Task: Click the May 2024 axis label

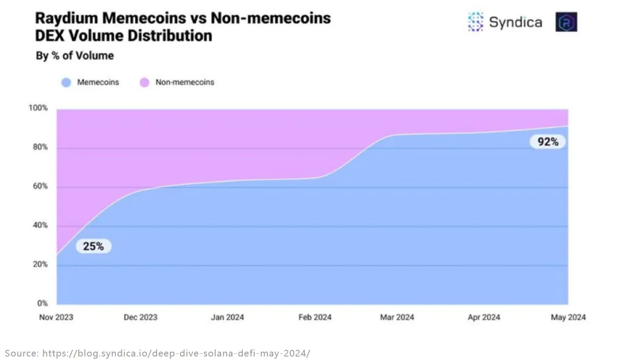Action: (x=569, y=317)
